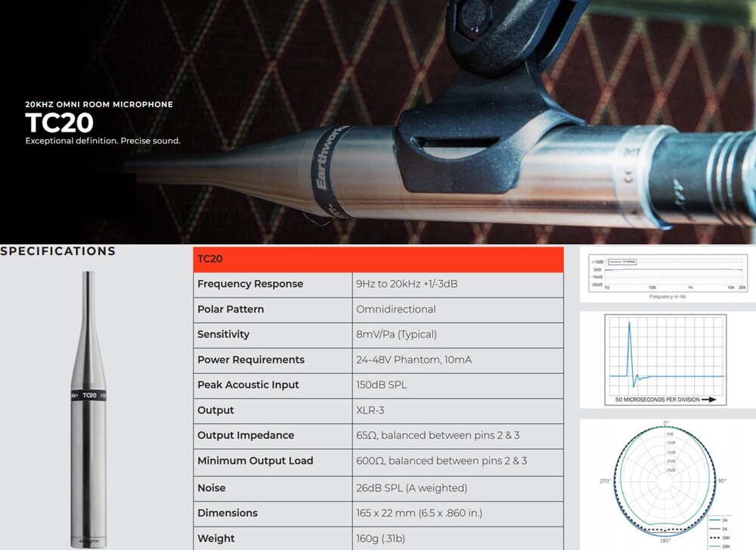Screen dimensions: 756x550
Task: Select the red TC20 table header
Action: click(x=378, y=259)
